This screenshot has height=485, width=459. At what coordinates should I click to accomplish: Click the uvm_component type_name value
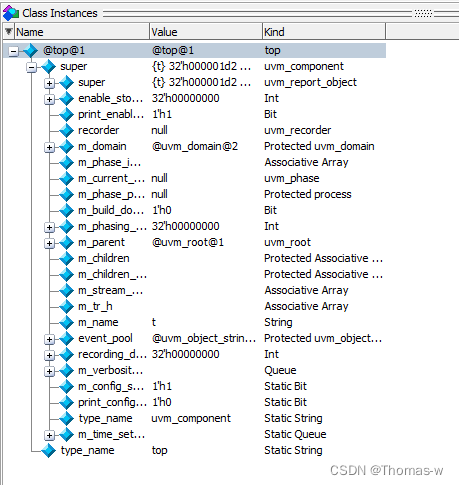tap(191, 418)
